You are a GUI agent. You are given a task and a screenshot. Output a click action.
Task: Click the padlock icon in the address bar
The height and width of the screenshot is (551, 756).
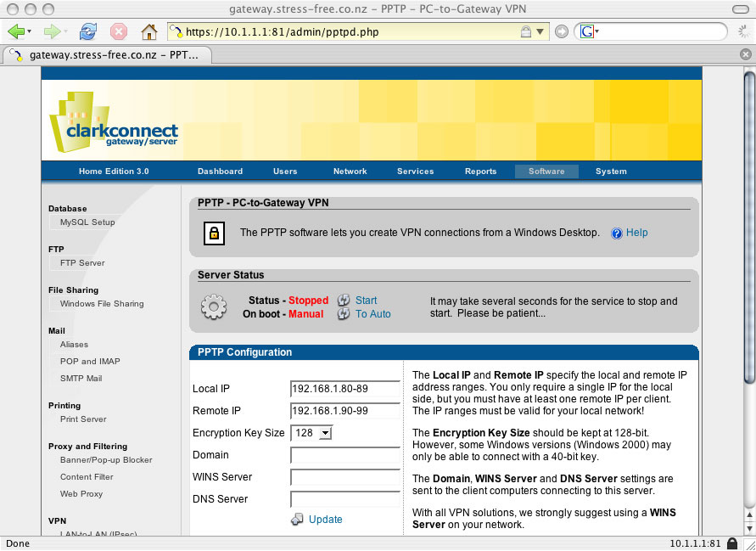[525, 32]
